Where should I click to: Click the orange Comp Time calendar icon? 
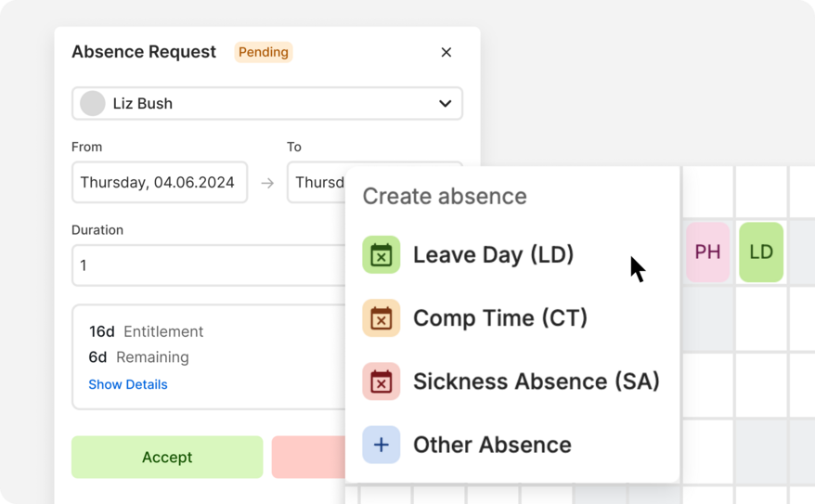tap(381, 318)
